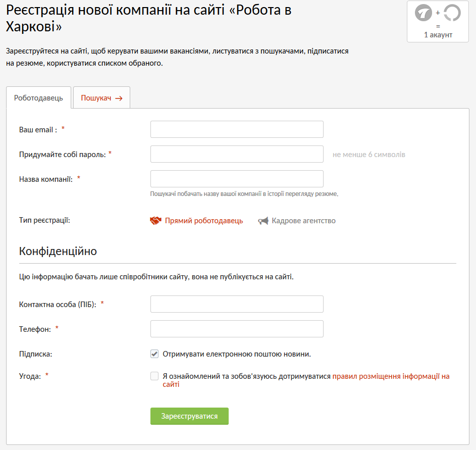
Task: Click the handshake icon for direct employer
Action: (x=155, y=221)
